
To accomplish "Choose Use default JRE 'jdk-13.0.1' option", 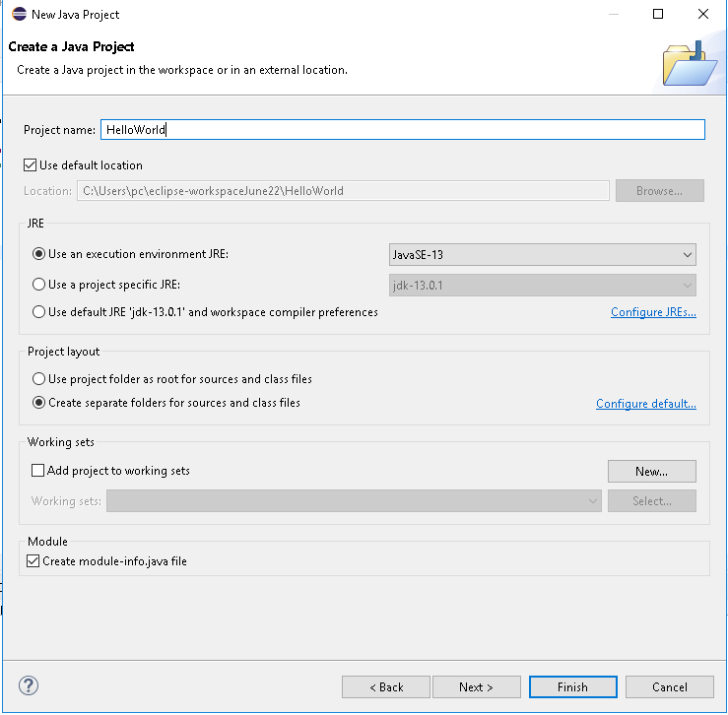I will [39, 311].
